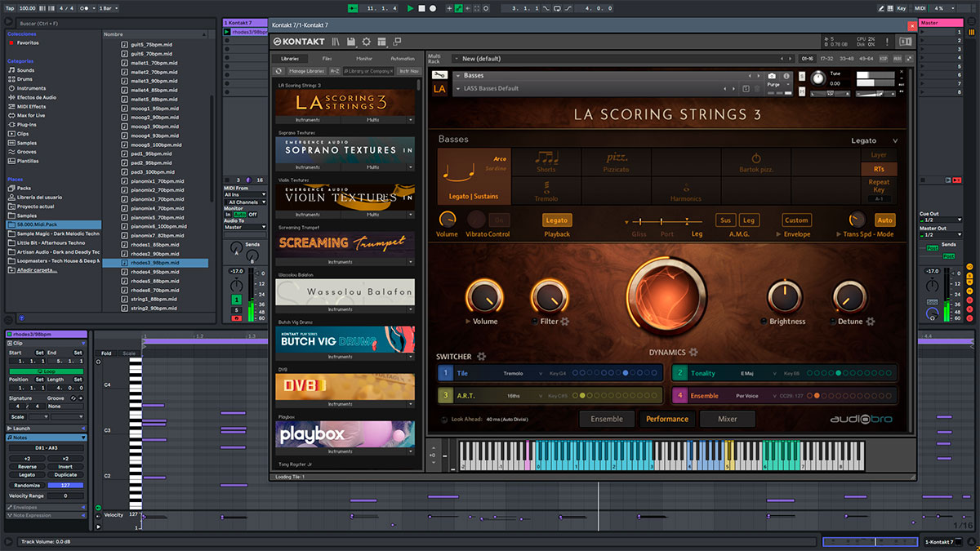Open LA Scoring Strings 3 library banner
This screenshot has width=980, height=551.
pyautogui.click(x=345, y=102)
